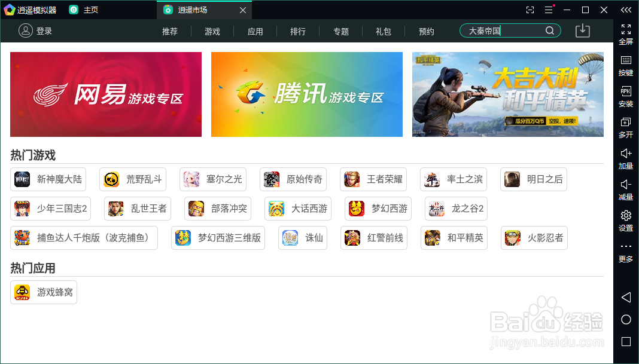Open the 推荐 menu

(x=170, y=31)
